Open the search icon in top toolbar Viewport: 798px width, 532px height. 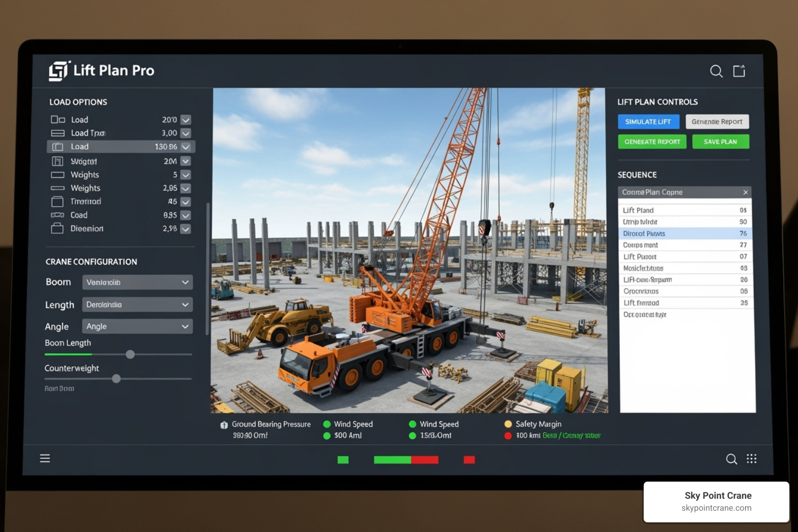[x=716, y=71]
